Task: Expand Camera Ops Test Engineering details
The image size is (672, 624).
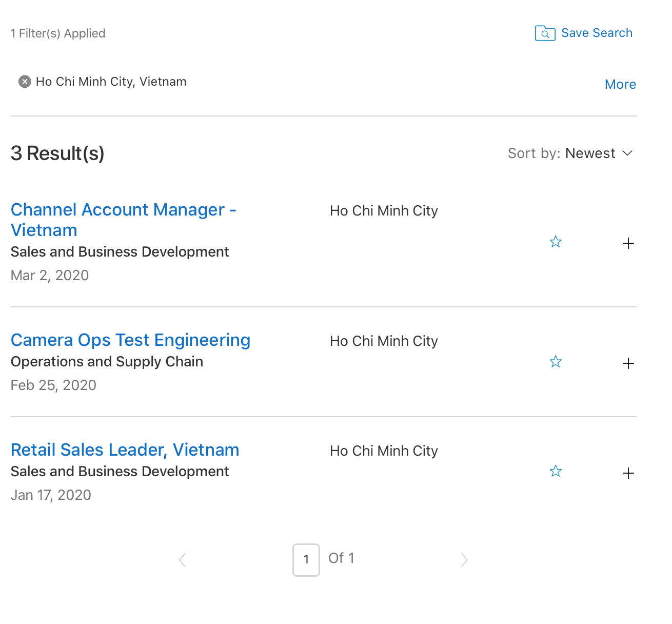Action: pyautogui.click(x=628, y=363)
